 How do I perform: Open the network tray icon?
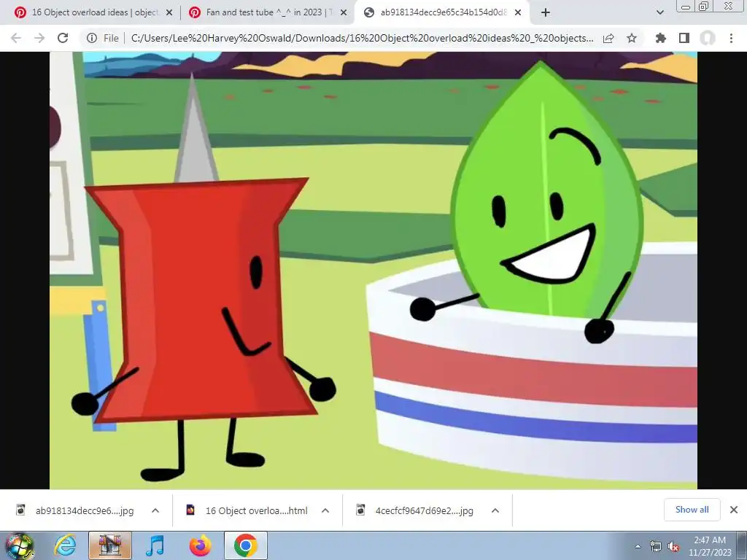(x=656, y=547)
